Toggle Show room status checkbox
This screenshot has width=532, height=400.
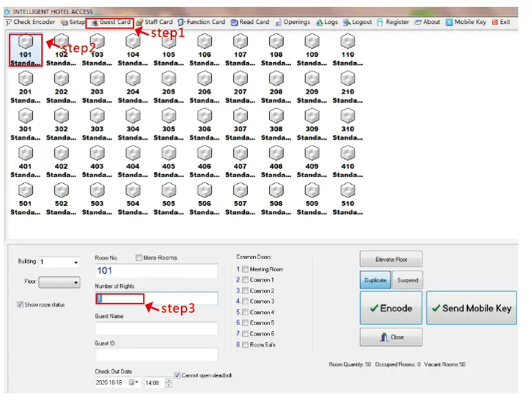pos(21,305)
